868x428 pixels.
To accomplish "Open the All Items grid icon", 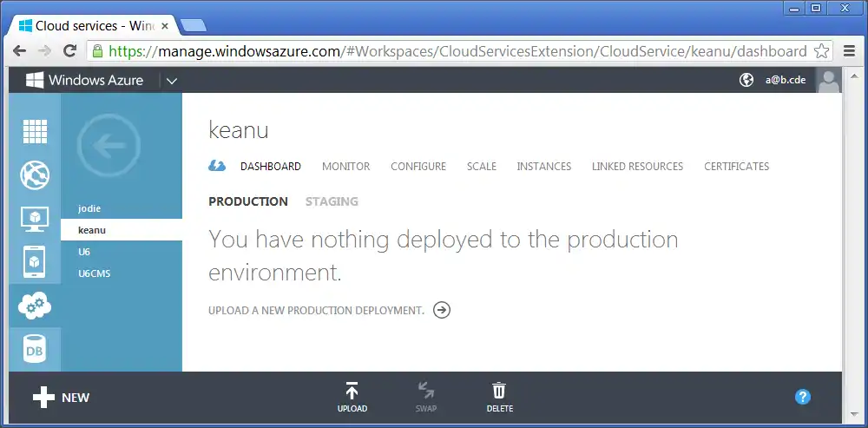I will 35,132.
